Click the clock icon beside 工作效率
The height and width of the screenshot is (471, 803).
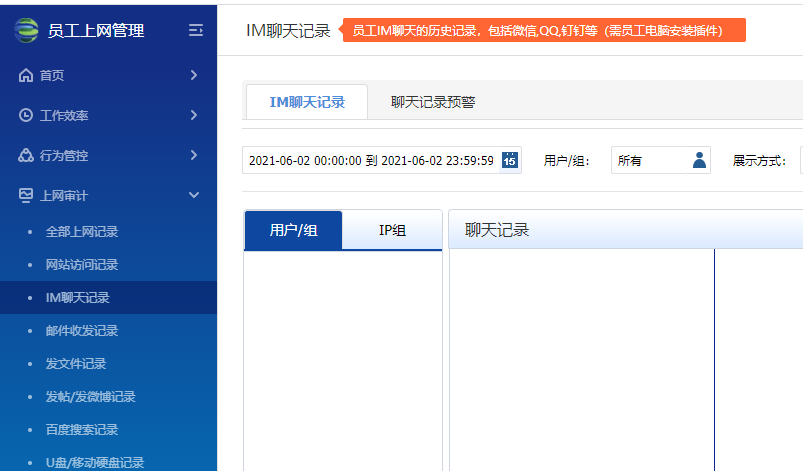click(26, 116)
